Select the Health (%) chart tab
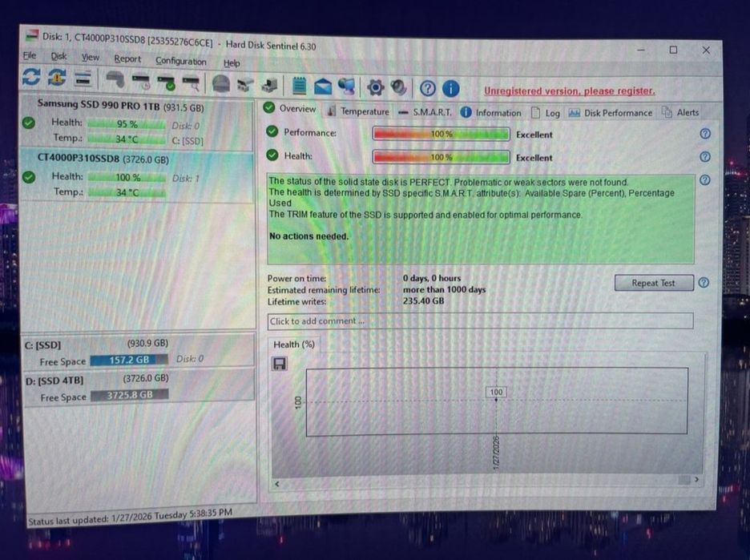Screen dimensions: 750x560 (x=294, y=344)
